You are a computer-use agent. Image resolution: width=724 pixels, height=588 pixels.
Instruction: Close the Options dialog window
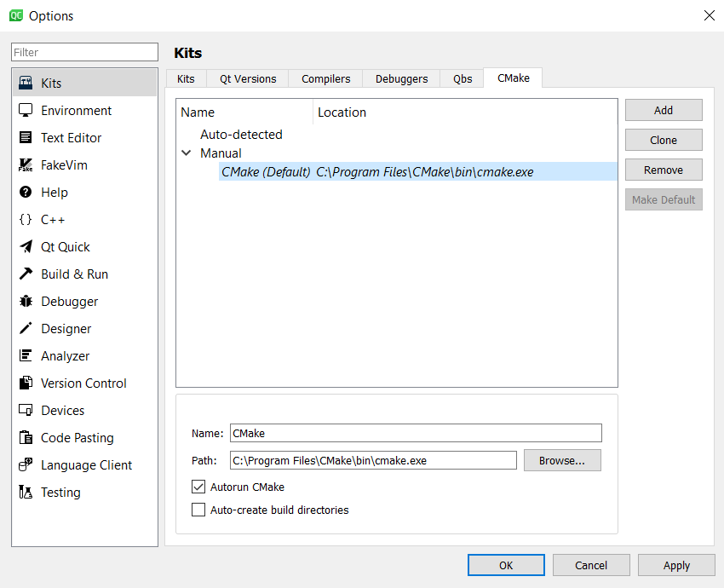tap(710, 15)
